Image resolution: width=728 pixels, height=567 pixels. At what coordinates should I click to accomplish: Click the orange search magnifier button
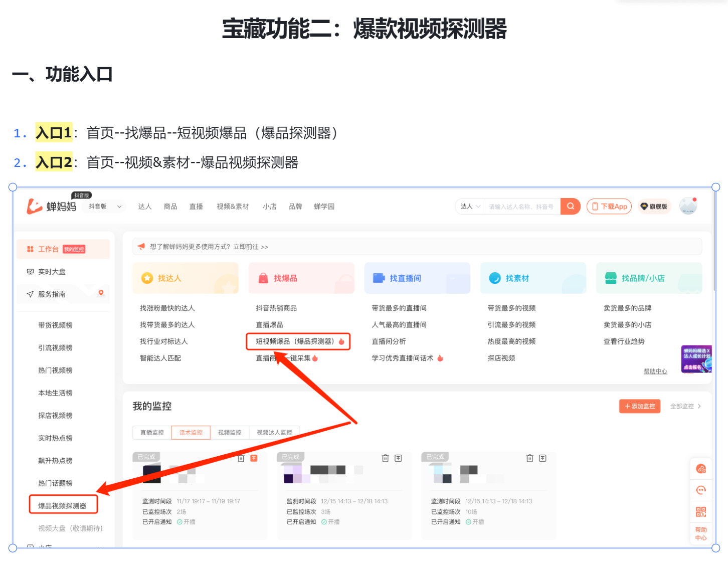pyautogui.click(x=571, y=206)
